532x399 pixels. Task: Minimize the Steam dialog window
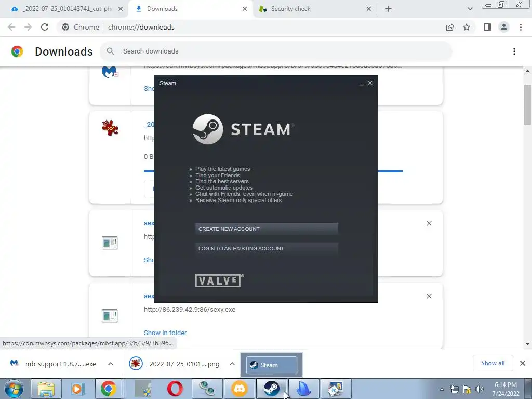pyautogui.click(x=362, y=84)
